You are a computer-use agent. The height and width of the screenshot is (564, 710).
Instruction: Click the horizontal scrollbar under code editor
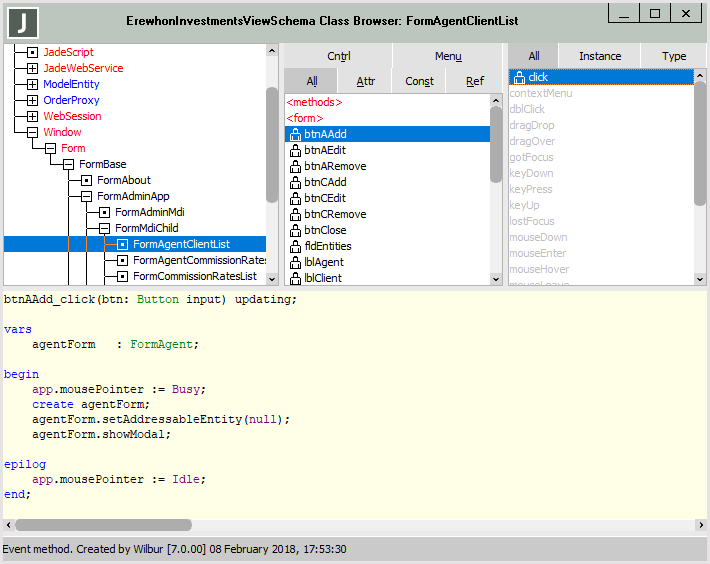[103, 524]
